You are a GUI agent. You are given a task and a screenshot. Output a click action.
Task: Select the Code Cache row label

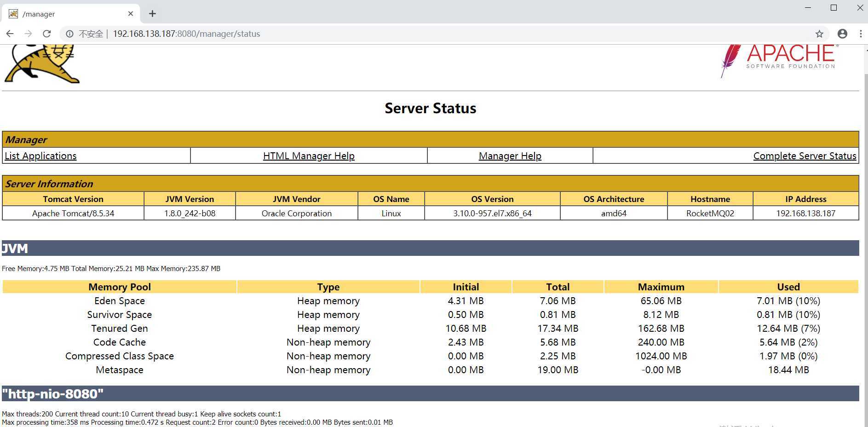click(x=120, y=342)
